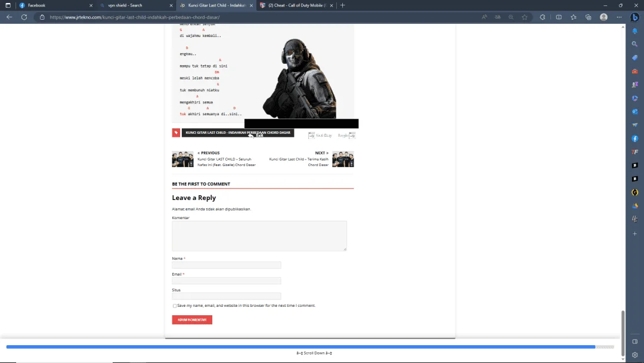This screenshot has width=644, height=363.
Task: Open Read aloud from the address bar
Action: tap(484, 17)
